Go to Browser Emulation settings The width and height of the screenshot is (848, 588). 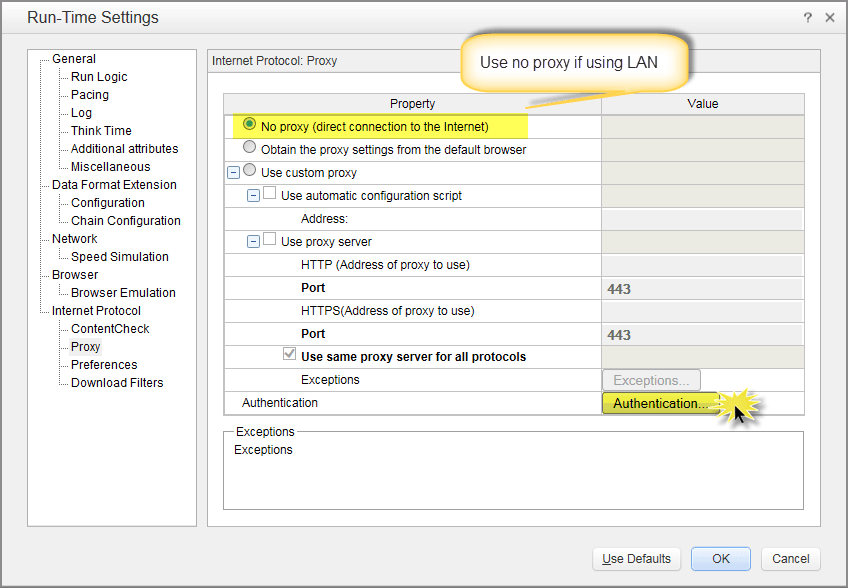click(123, 293)
